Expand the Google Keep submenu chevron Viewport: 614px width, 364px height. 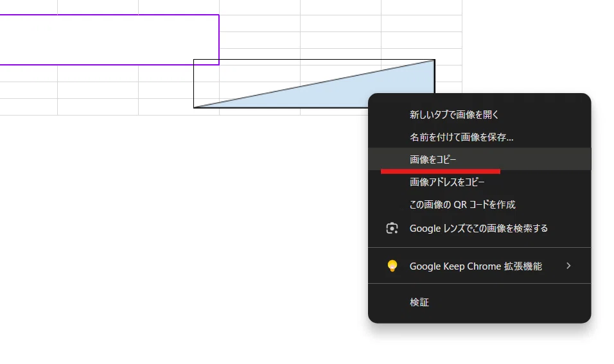[x=568, y=266]
